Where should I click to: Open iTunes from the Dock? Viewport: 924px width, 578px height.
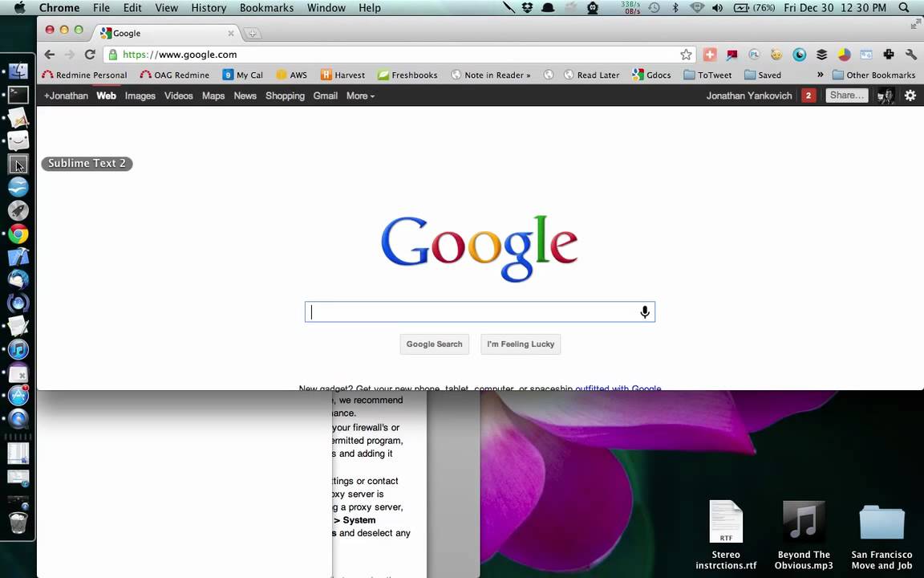click(x=18, y=349)
